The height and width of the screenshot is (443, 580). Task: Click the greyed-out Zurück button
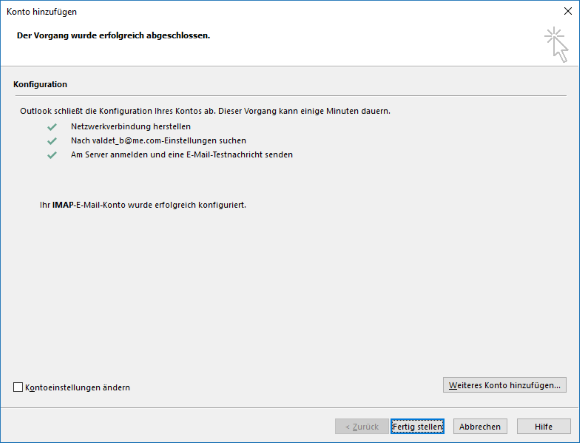pos(362,427)
